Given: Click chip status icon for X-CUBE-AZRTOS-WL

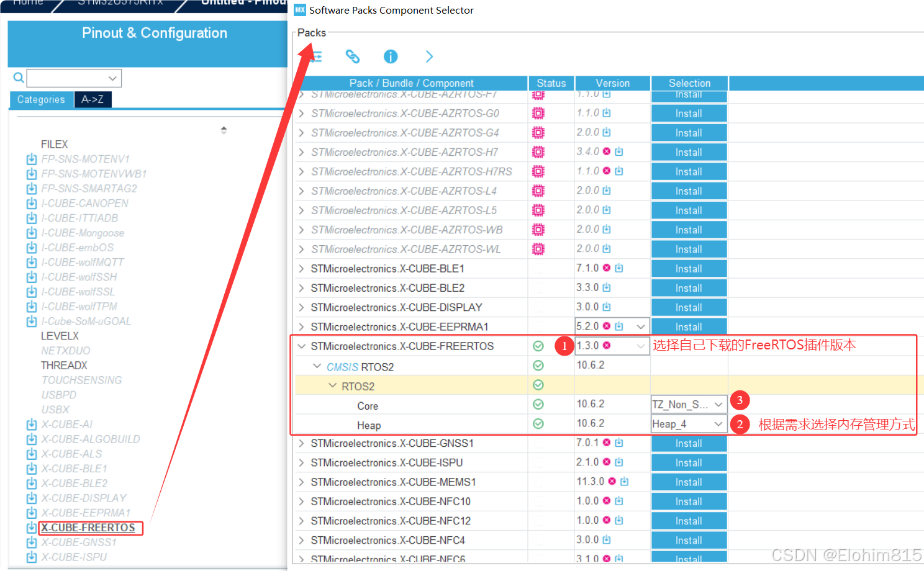Looking at the screenshot, I should (538, 249).
